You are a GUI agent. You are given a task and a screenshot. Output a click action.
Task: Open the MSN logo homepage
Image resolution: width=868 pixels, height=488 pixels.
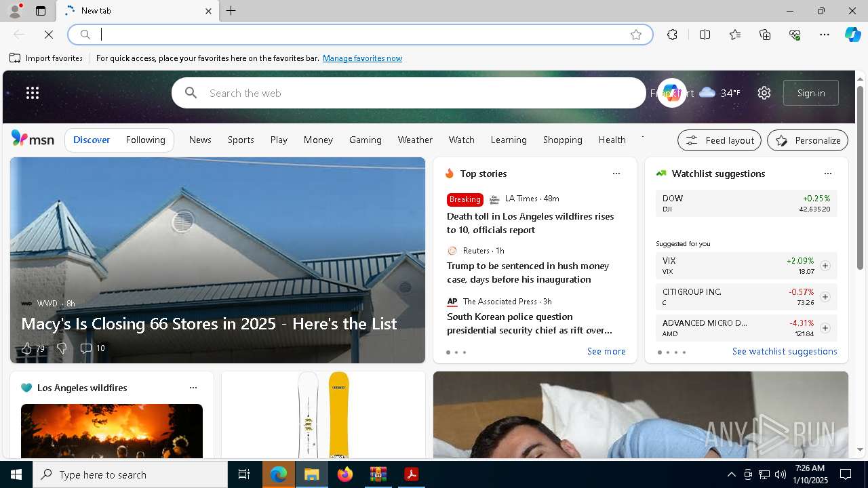click(x=33, y=139)
